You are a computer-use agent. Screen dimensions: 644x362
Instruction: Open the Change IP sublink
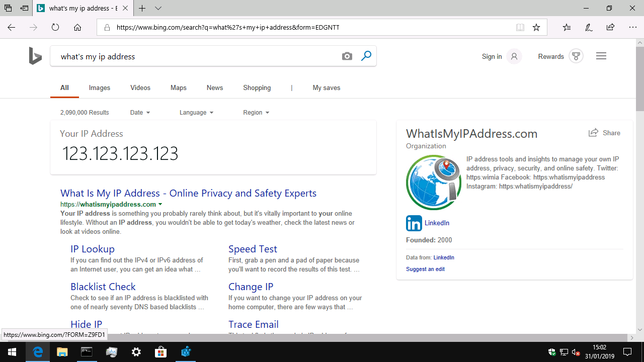point(251,287)
